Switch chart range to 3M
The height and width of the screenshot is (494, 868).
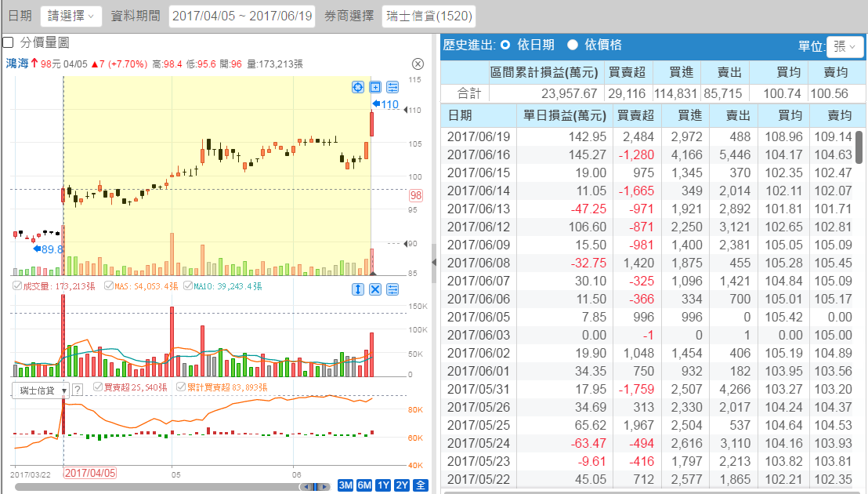tap(345, 485)
